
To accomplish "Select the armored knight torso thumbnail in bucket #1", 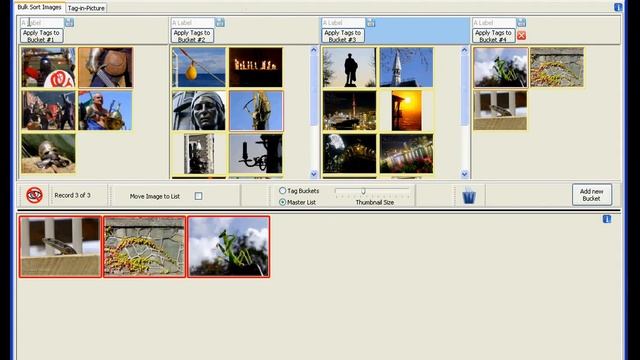I will click(x=105, y=67).
